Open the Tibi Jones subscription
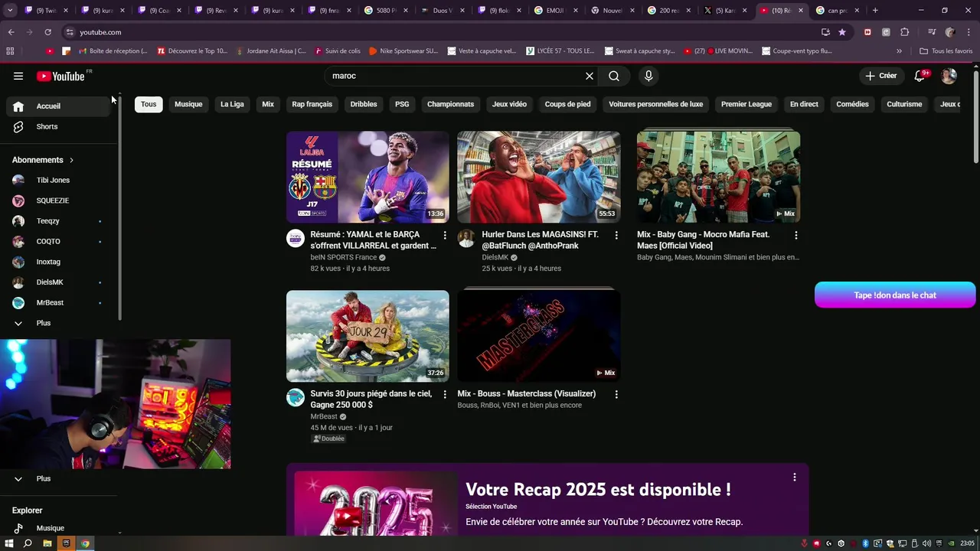 click(x=59, y=180)
